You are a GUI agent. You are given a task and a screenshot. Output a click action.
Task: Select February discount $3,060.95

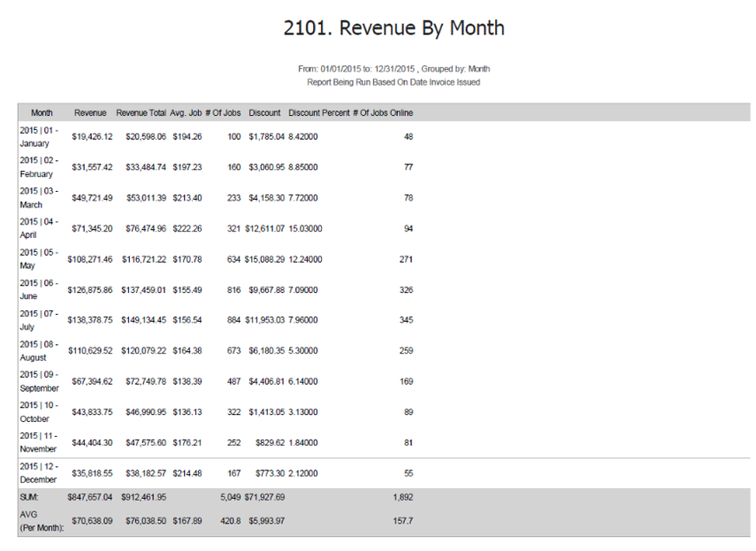click(x=267, y=167)
